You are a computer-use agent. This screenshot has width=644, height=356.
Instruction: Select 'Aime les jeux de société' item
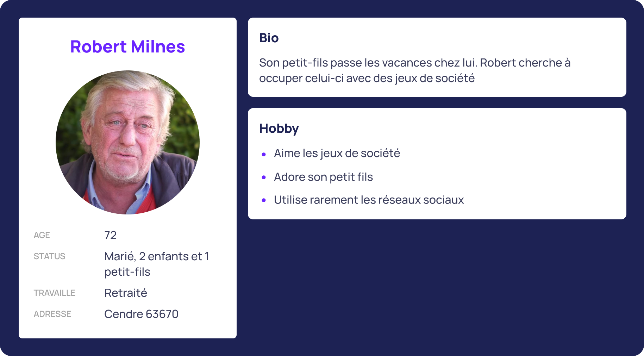[x=337, y=153]
